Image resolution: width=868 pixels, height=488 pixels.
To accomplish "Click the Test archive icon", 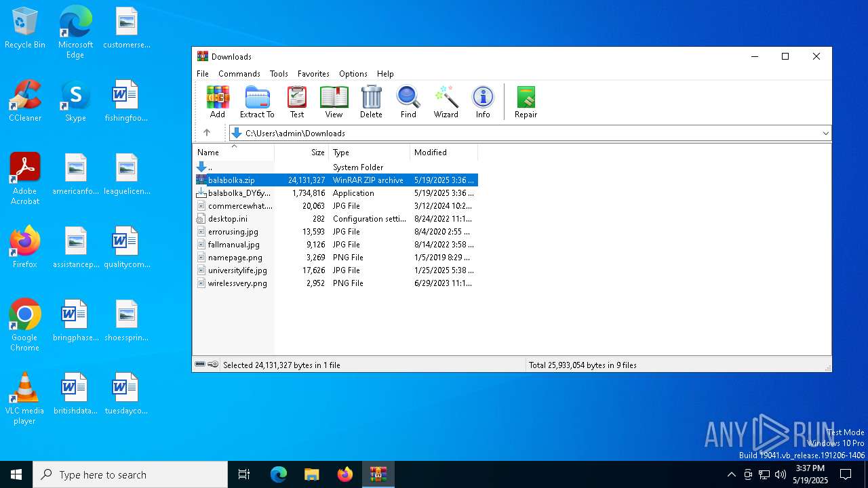I will tap(297, 102).
